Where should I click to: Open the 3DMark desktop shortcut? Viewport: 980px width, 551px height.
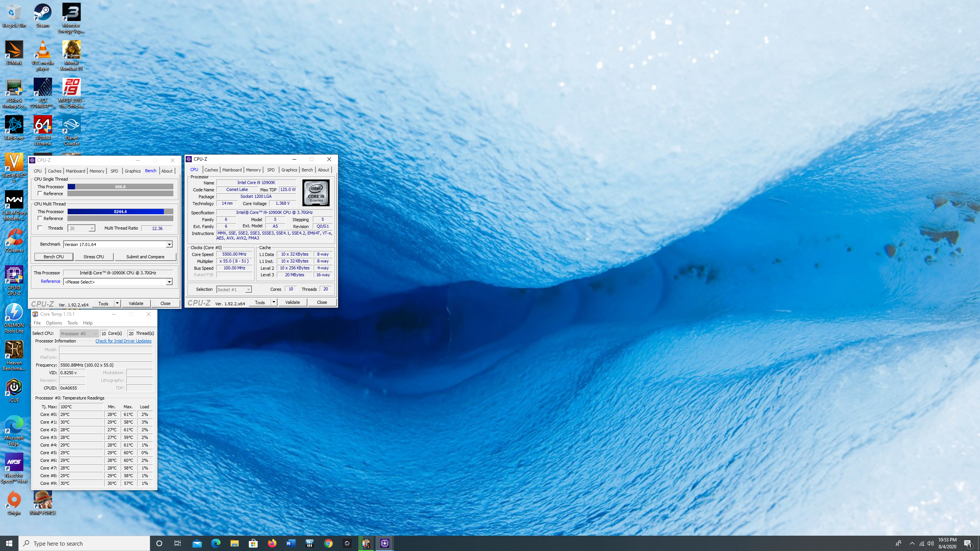pyautogui.click(x=14, y=53)
